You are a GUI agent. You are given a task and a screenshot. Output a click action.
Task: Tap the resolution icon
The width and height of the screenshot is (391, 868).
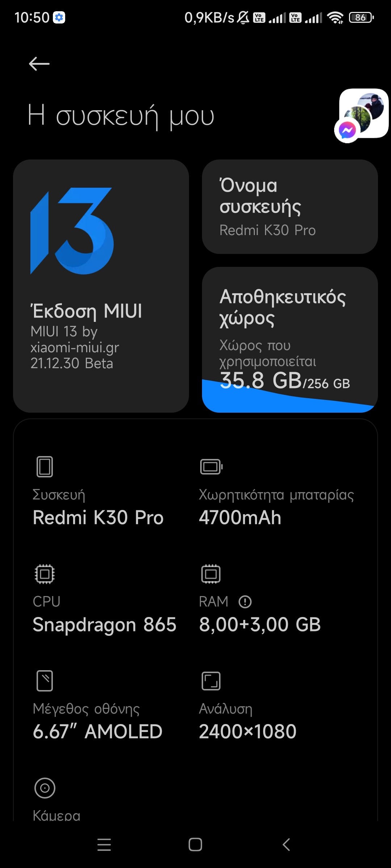coord(211,681)
